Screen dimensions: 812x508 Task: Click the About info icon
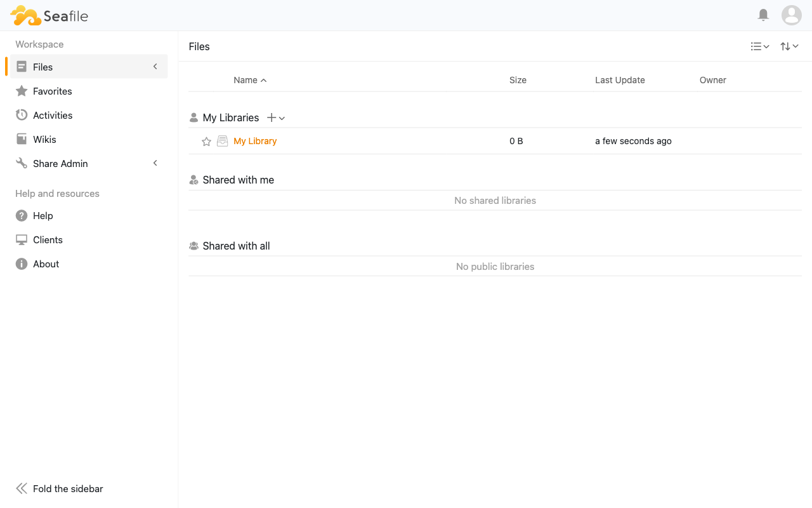[22, 264]
